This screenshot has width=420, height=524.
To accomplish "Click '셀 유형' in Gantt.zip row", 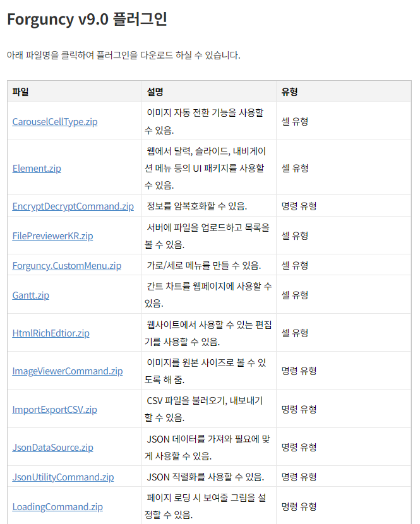I will (x=295, y=295).
